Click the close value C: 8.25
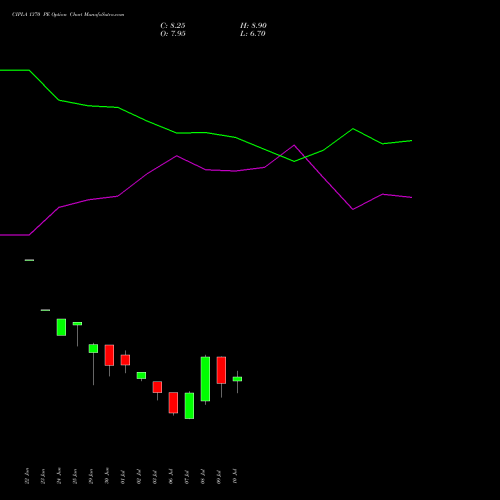Image resolution: width=500 pixels, height=500 pixels. tap(173, 26)
